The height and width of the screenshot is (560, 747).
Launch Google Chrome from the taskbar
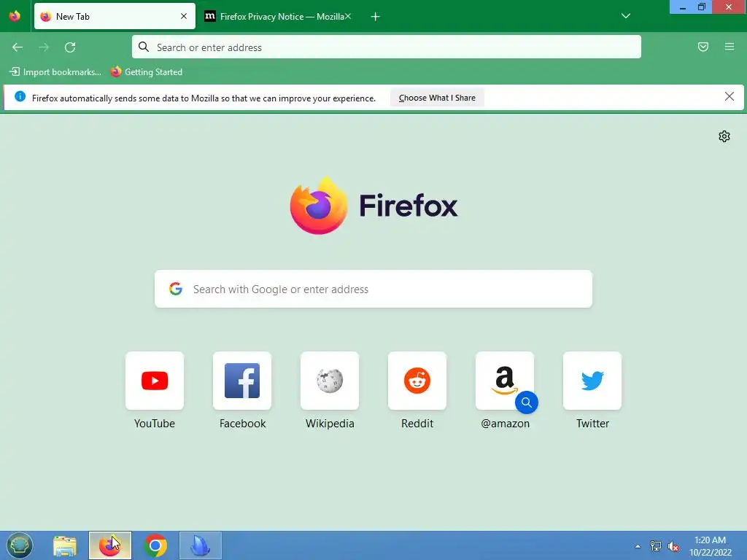pyautogui.click(x=155, y=545)
